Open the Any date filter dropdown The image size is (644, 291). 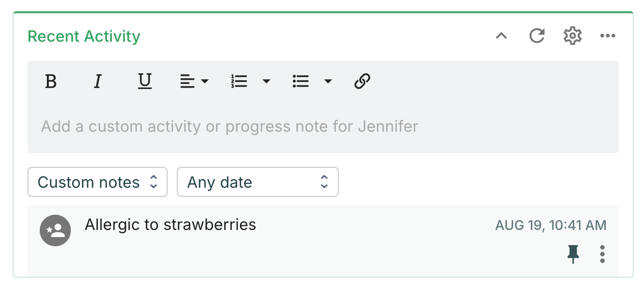[257, 182]
